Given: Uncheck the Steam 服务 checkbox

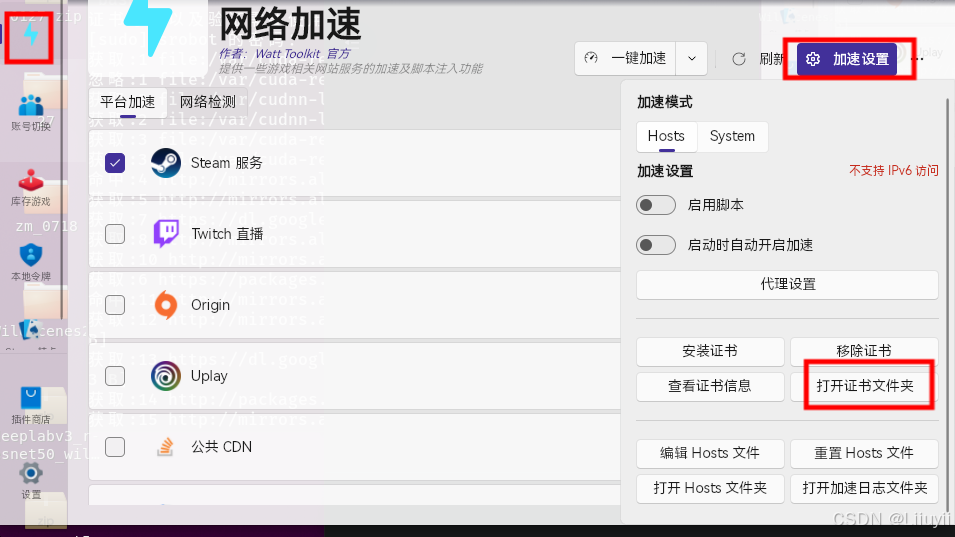Looking at the screenshot, I should (x=115, y=163).
